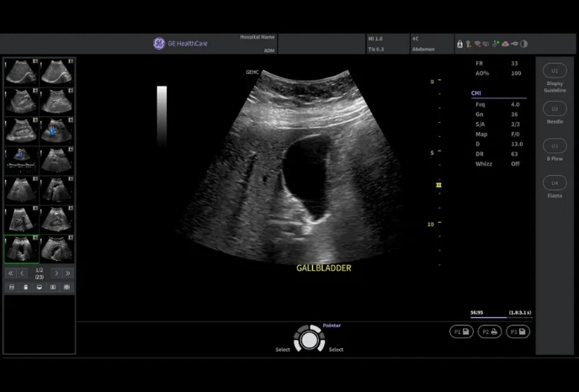Click the Wi-Fi status icon
The height and width of the screenshot is (392, 579).
click(478, 43)
